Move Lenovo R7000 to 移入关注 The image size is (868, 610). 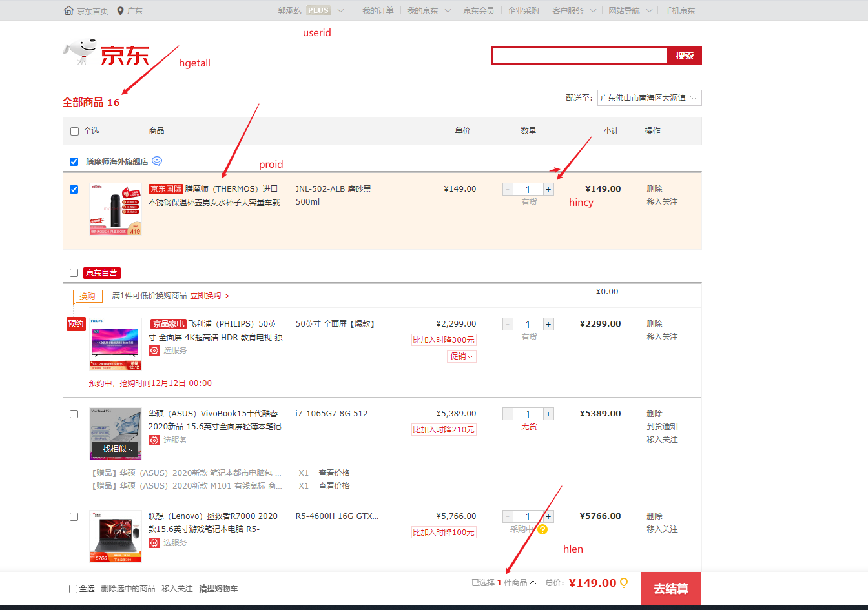[663, 529]
